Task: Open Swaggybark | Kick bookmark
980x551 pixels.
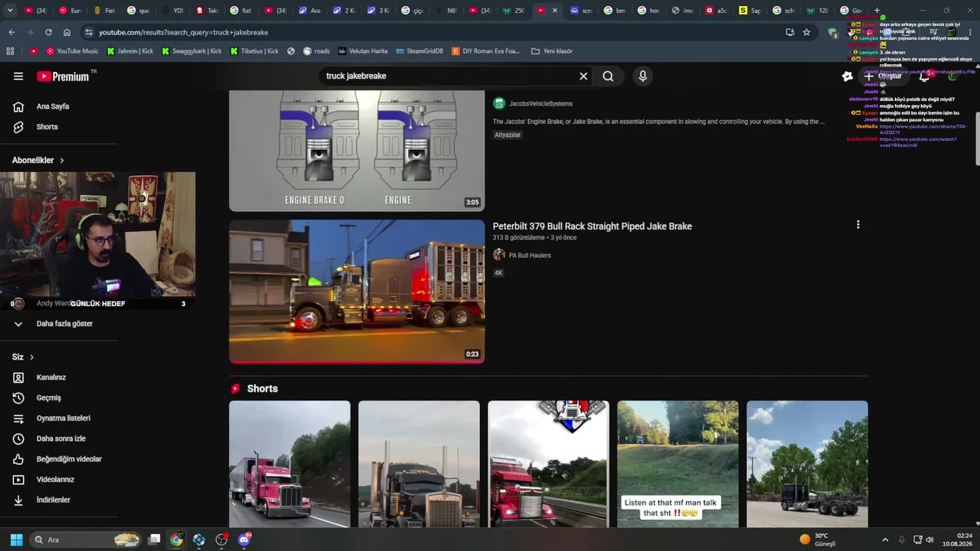Action: click(x=191, y=51)
